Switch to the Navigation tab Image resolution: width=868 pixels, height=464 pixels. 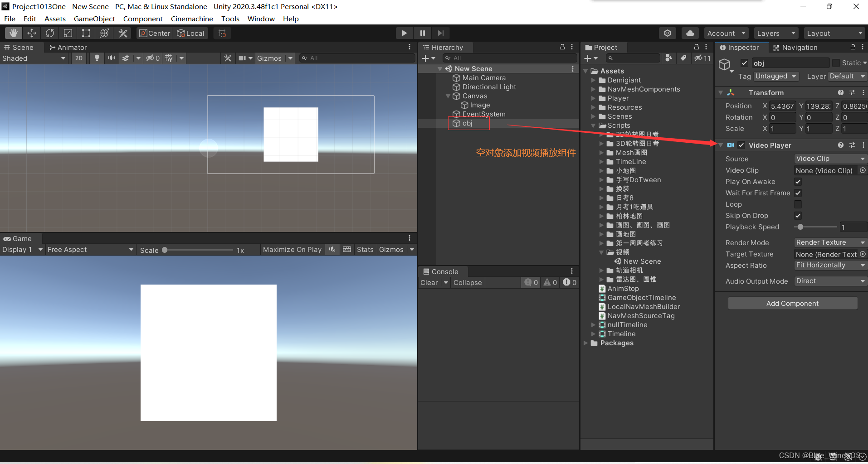point(796,47)
